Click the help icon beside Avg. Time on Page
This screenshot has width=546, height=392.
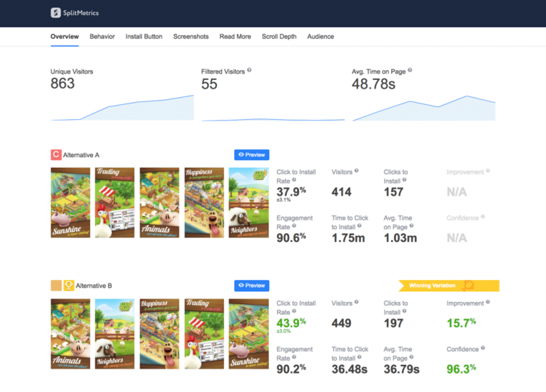pyautogui.click(x=409, y=70)
